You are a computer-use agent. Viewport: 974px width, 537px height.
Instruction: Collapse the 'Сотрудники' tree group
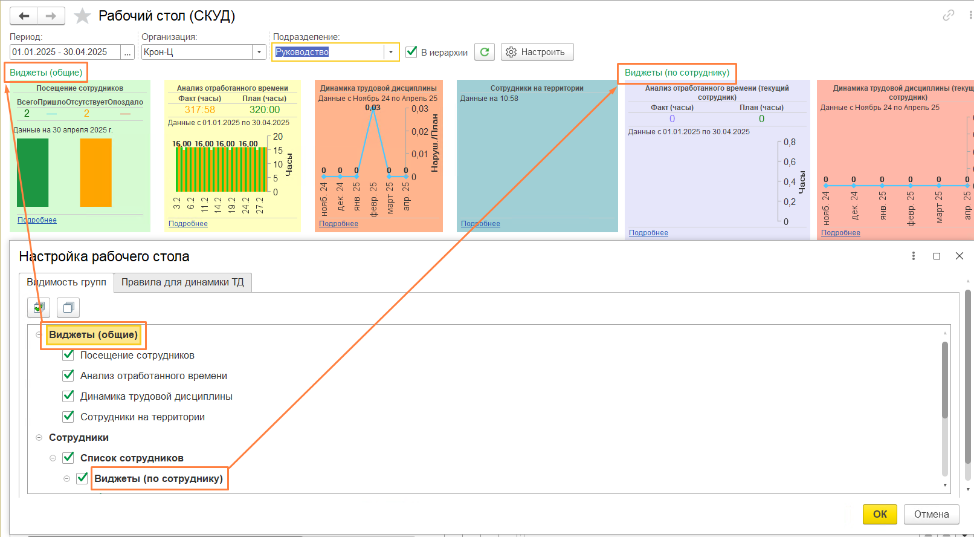click(x=38, y=437)
